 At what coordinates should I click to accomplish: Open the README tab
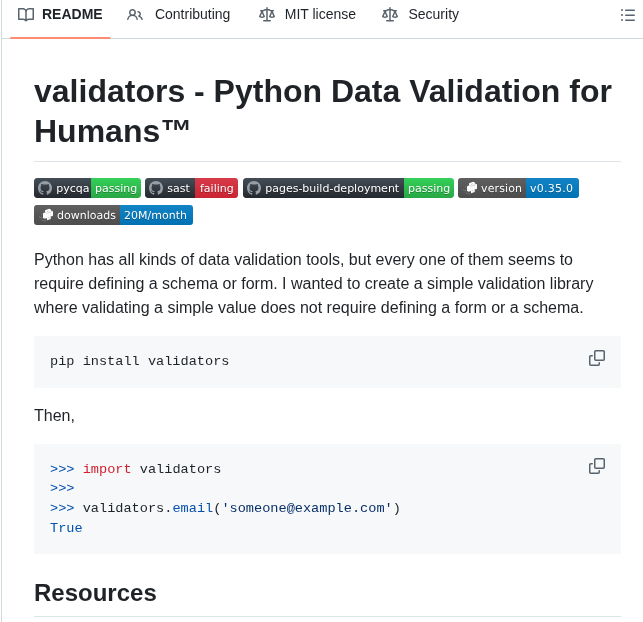pos(60,15)
